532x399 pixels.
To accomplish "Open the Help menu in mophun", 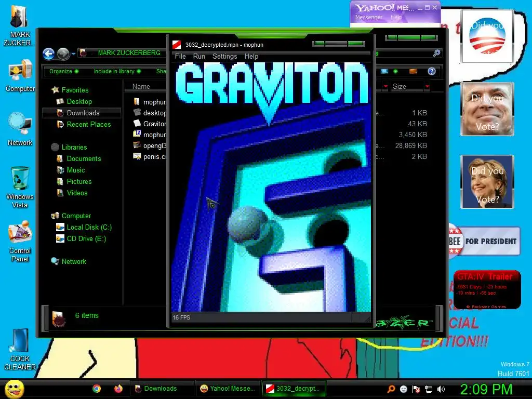I will pos(251,56).
